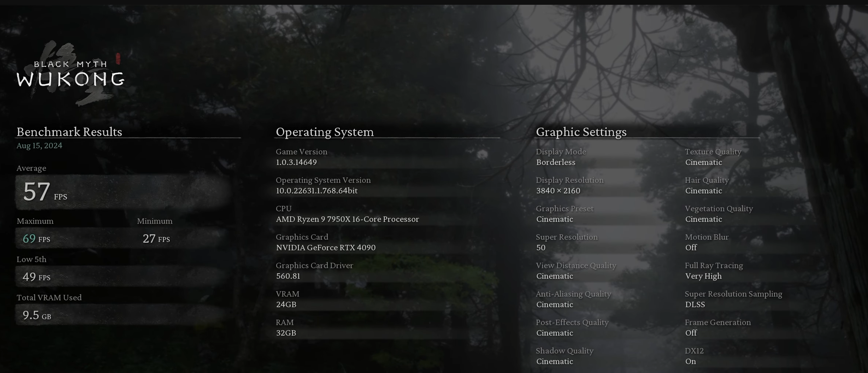The image size is (868, 373).
Task: Click the 'Super Resolution Sampling' label
Action: [x=733, y=294]
